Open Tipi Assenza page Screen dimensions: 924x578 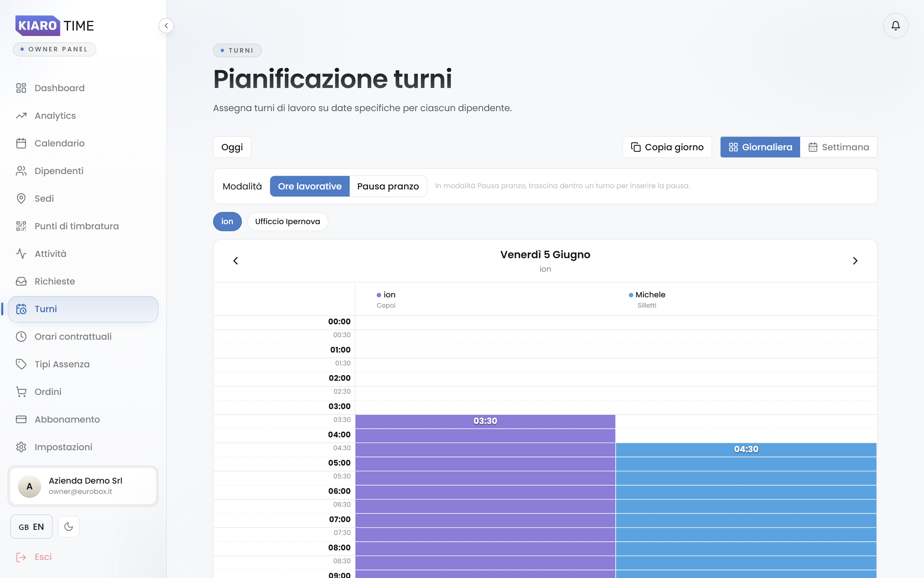(83, 364)
